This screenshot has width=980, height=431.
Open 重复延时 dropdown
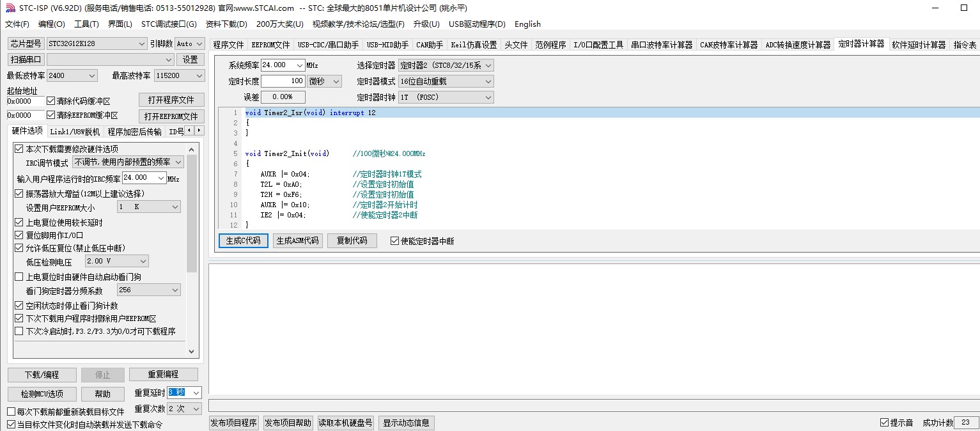pos(185,393)
